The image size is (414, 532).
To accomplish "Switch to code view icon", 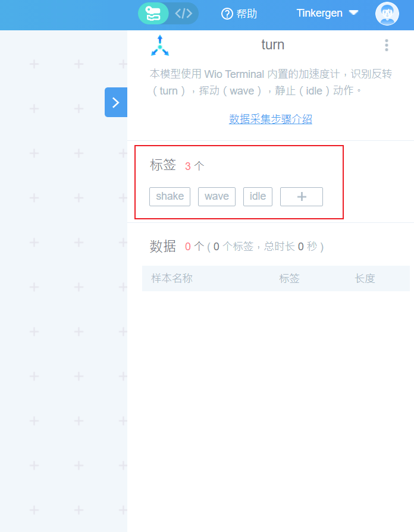I will tap(183, 14).
